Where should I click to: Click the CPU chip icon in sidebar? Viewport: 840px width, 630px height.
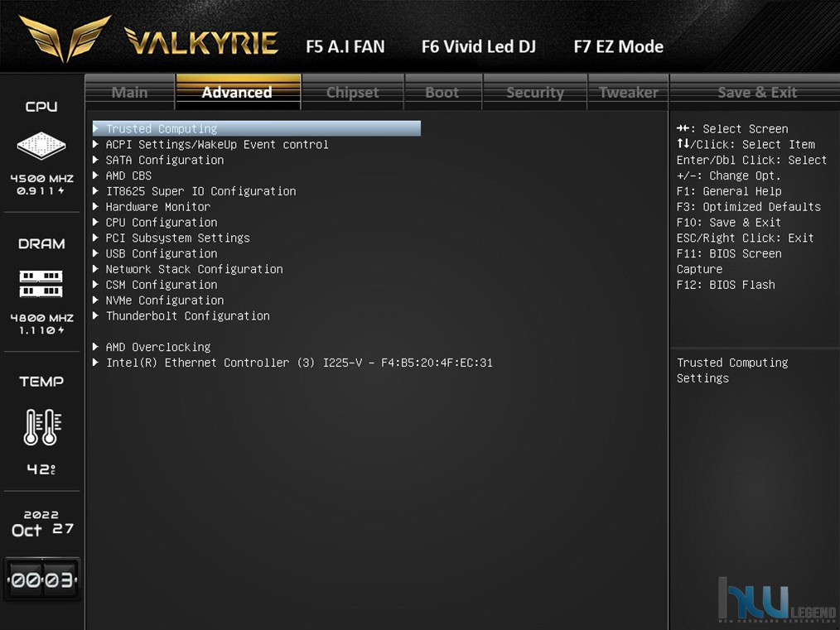coord(41,145)
